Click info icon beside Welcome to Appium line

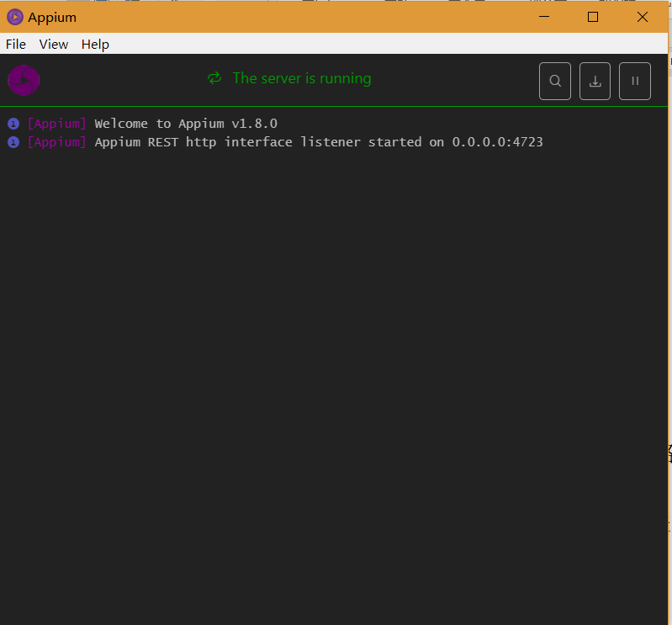tap(13, 124)
